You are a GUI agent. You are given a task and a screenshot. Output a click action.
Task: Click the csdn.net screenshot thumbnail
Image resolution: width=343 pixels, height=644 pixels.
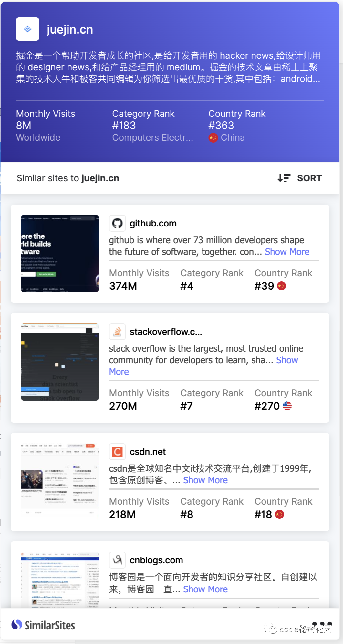60,482
